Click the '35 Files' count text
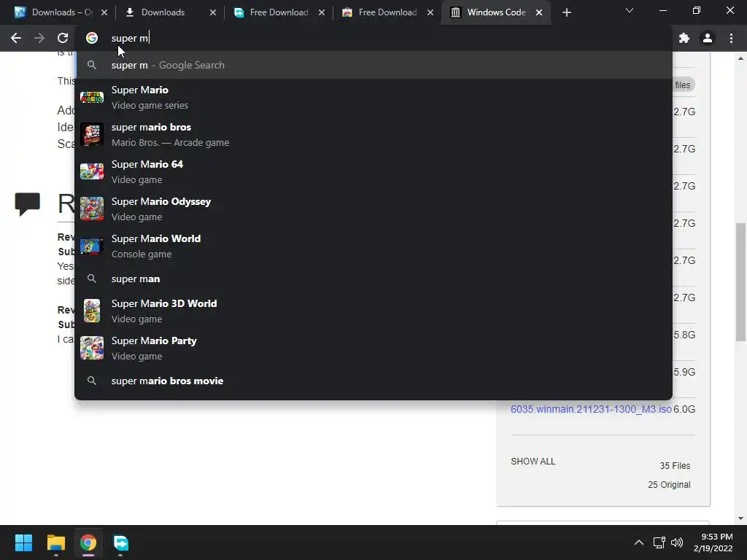This screenshot has height=560, width=747. coord(675,466)
